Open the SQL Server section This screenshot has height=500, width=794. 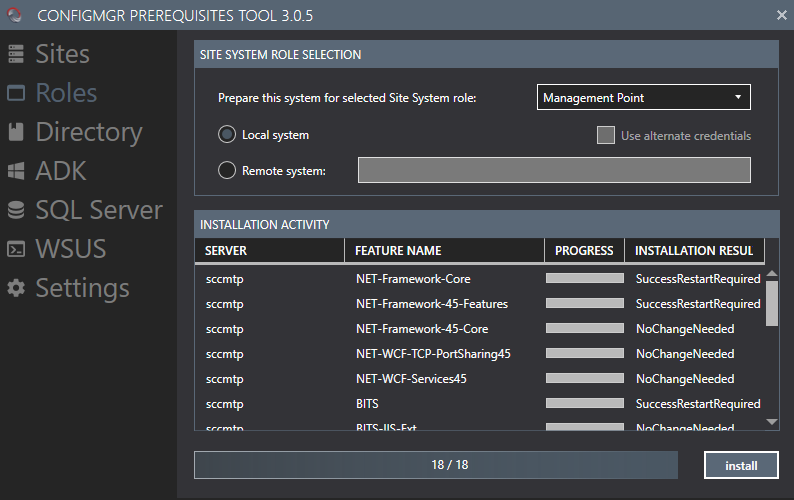[x=99, y=210]
